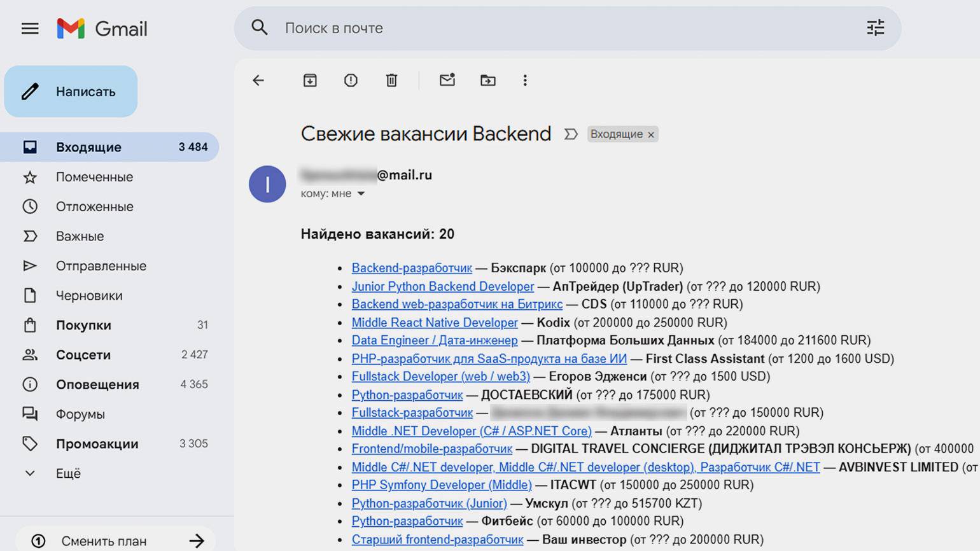Image resolution: width=980 pixels, height=551 pixels.
Task: Open the Помеченные starred folder
Action: pyautogui.click(x=94, y=177)
